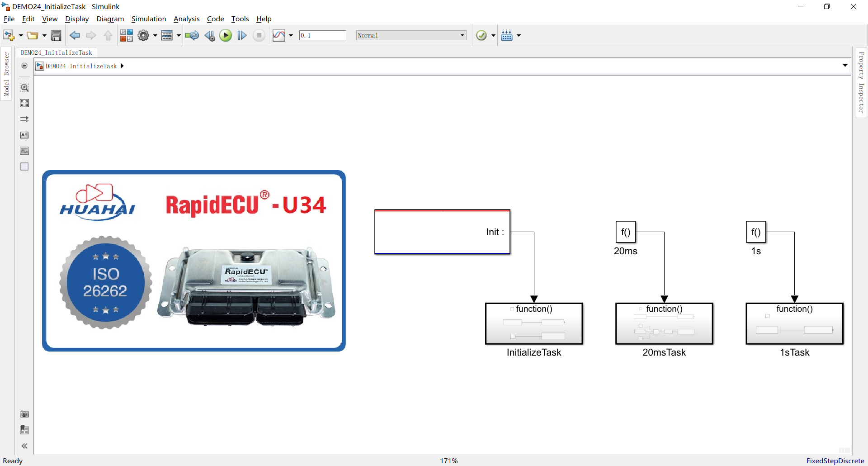Open the Model Explorer icon
The image size is (868, 466).
click(x=167, y=35)
